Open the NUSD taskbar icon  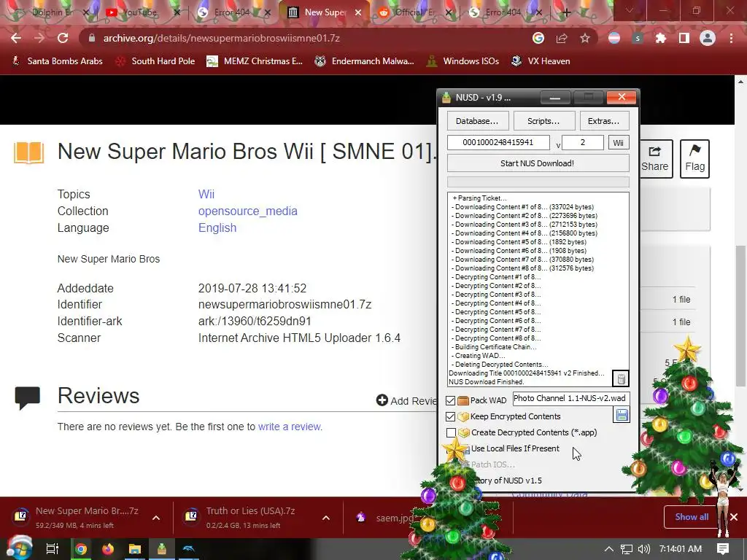click(x=162, y=549)
